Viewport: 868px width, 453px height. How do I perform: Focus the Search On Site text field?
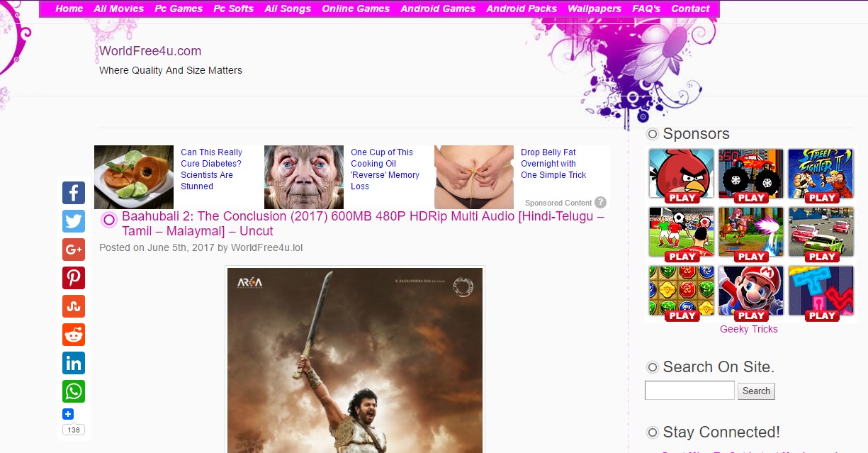click(x=689, y=390)
